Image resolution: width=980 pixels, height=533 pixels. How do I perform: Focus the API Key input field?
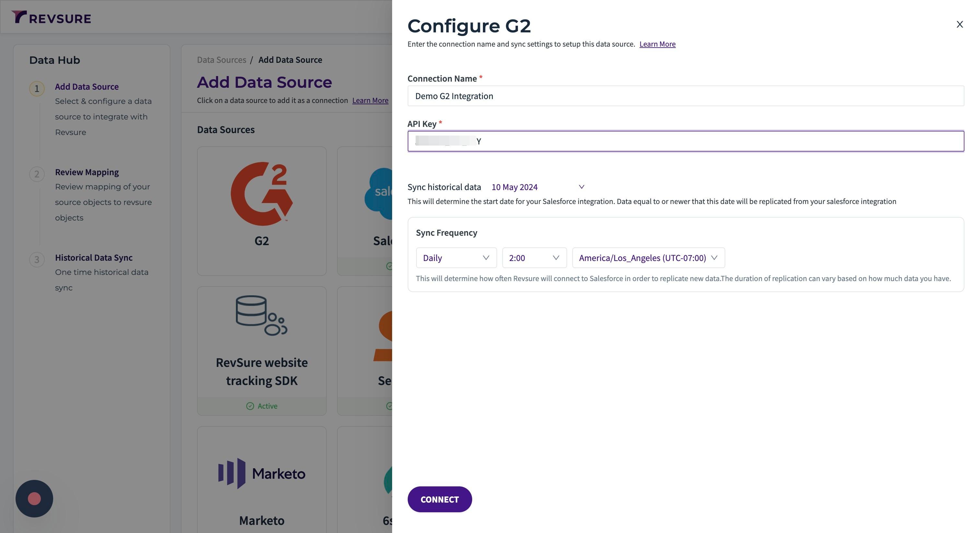pos(685,141)
